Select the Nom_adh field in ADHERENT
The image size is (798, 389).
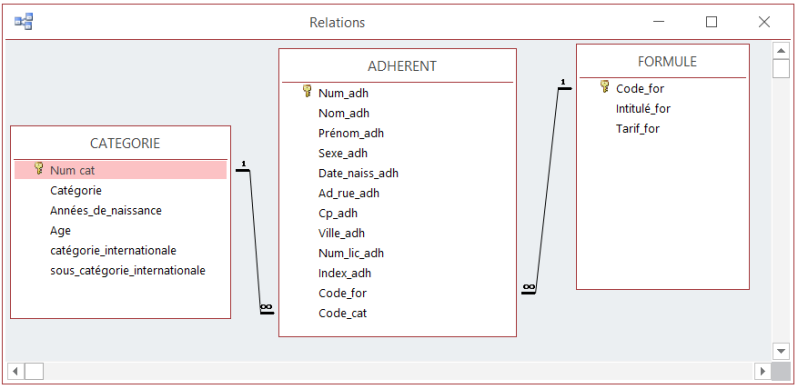[x=397, y=113]
